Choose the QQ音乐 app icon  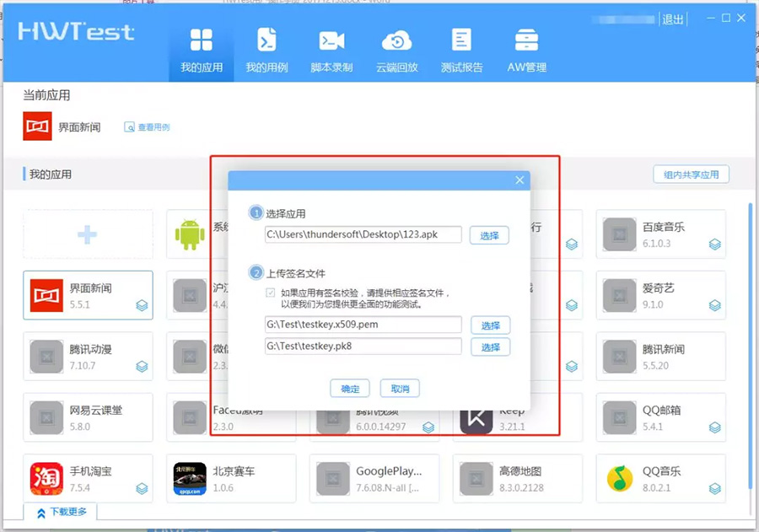[x=620, y=478]
